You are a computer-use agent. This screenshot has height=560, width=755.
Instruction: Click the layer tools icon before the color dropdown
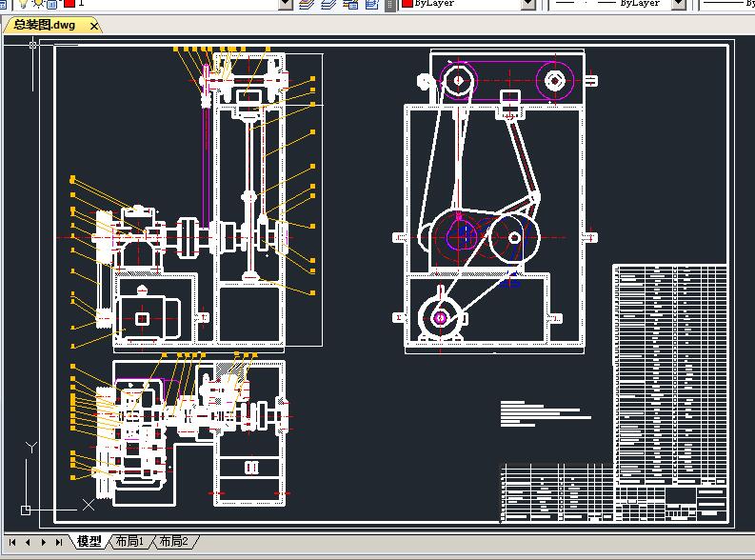[372, 4]
